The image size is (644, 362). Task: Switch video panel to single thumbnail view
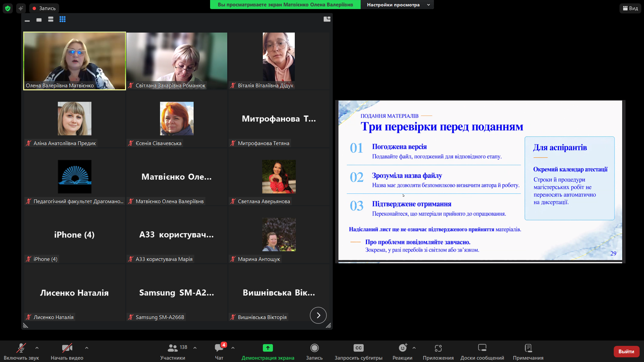[x=39, y=19]
